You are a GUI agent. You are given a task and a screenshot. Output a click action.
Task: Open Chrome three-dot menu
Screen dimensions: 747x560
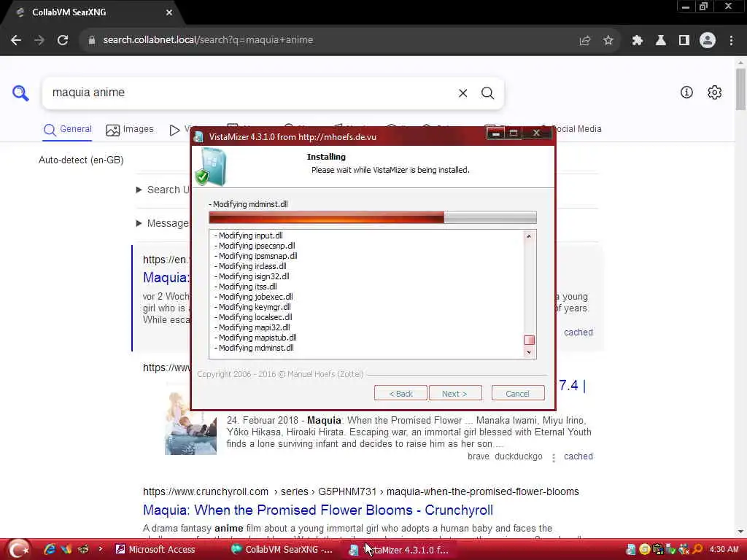click(x=731, y=41)
